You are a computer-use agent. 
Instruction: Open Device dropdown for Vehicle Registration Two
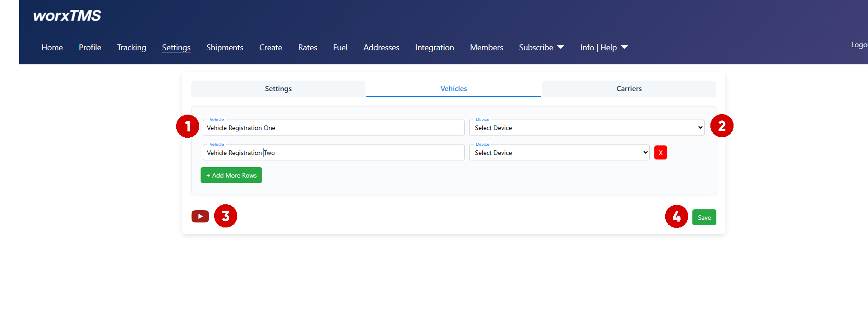[x=559, y=153]
